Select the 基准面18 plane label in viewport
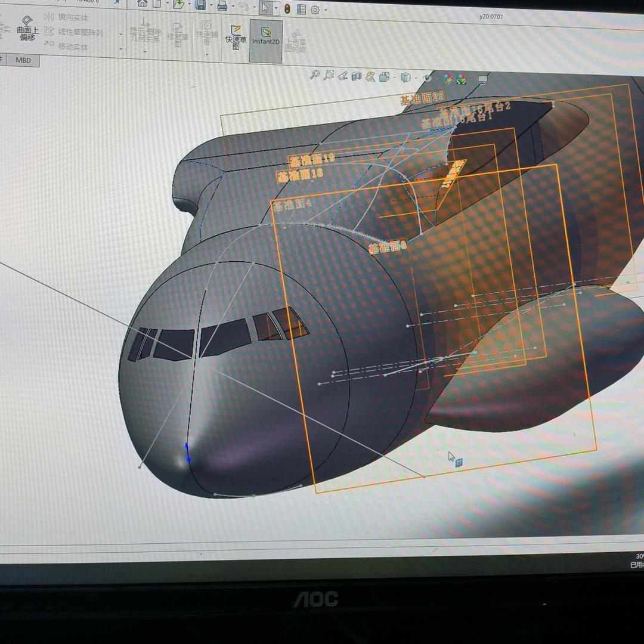Viewport: 644px width, 644px height. 300,175
